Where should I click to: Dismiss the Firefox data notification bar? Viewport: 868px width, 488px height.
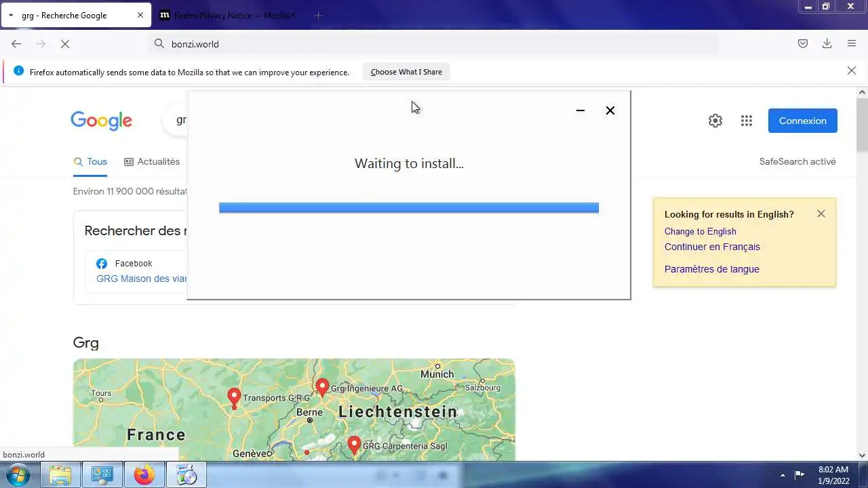(852, 70)
